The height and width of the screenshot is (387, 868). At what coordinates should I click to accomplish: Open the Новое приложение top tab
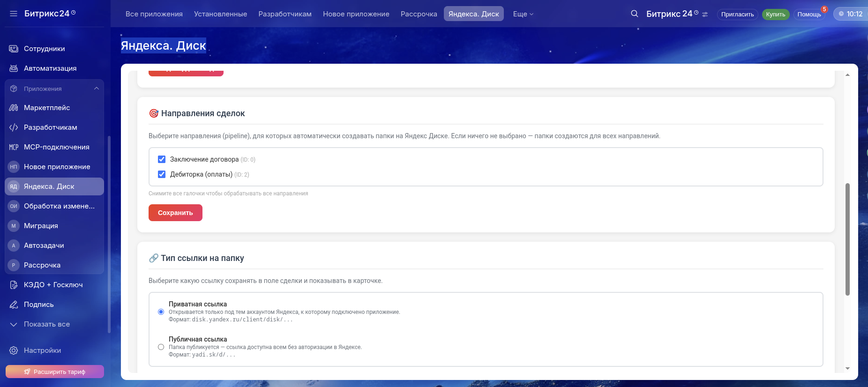pyautogui.click(x=356, y=14)
